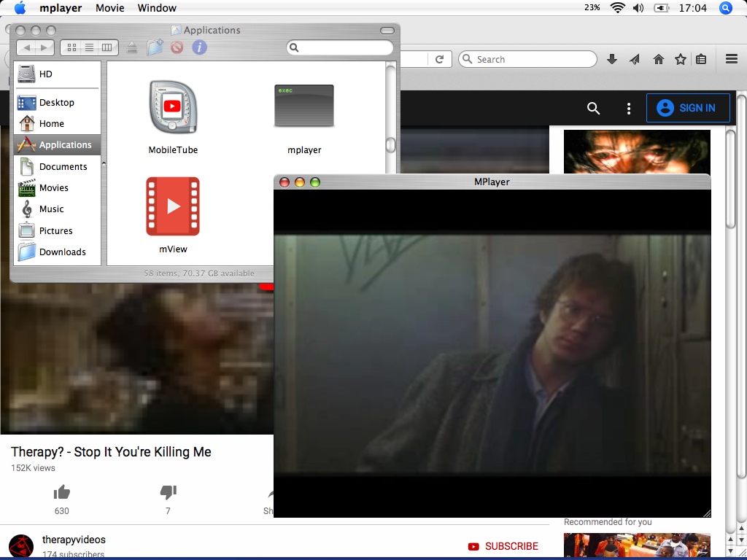
Task: Like the video with thumbs up
Action: pos(61,492)
